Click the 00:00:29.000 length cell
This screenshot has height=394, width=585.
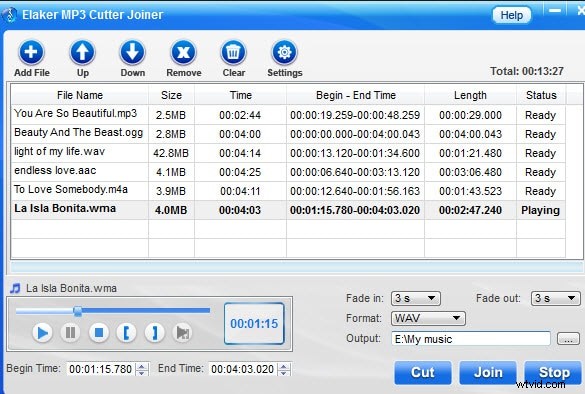(470, 115)
